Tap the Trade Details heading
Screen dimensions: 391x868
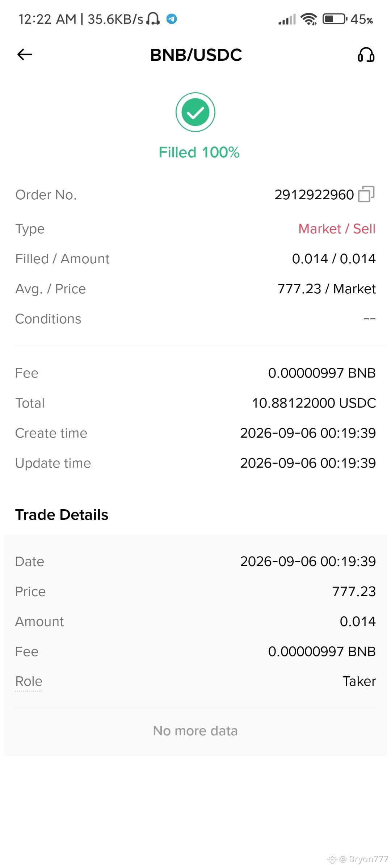(62, 515)
